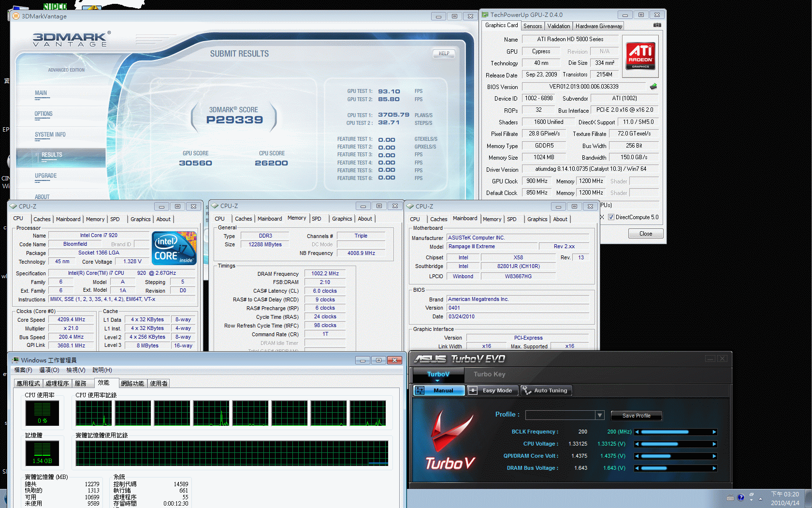Open the Sensors tab in GPU-Z
The width and height of the screenshot is (812, 508).
click(533, 26)
